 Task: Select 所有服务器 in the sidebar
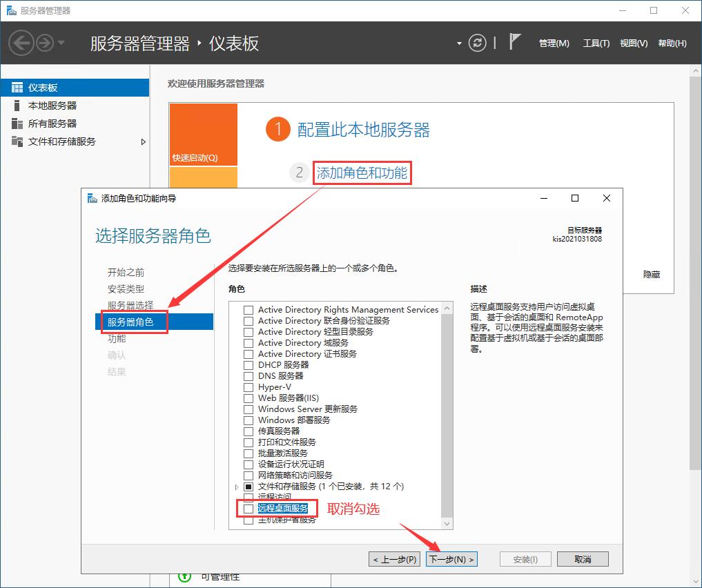click(x=75, y=124)
